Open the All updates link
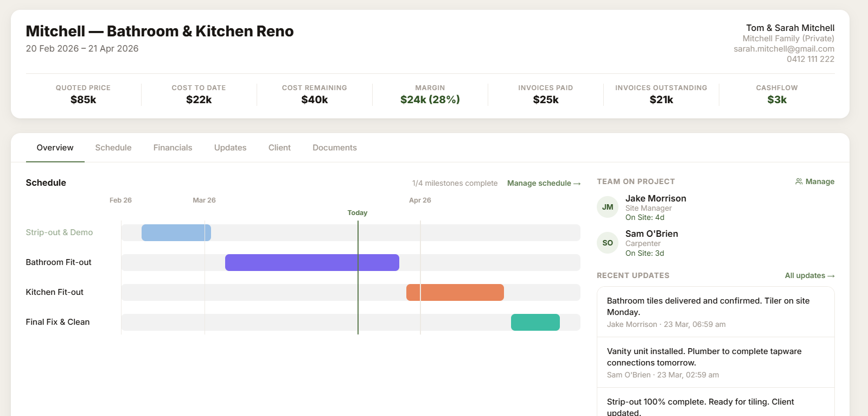Viewport: 868px width, 416px height. click(809, 276)
